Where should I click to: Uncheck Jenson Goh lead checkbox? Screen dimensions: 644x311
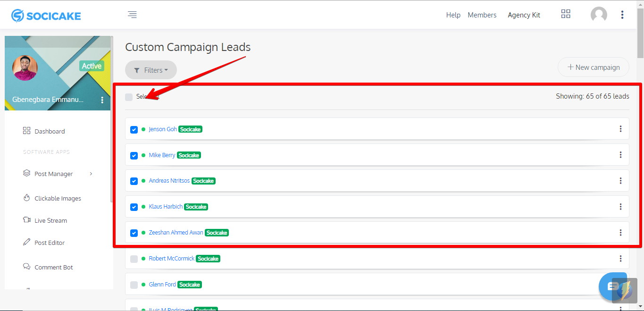pos(134,129)
